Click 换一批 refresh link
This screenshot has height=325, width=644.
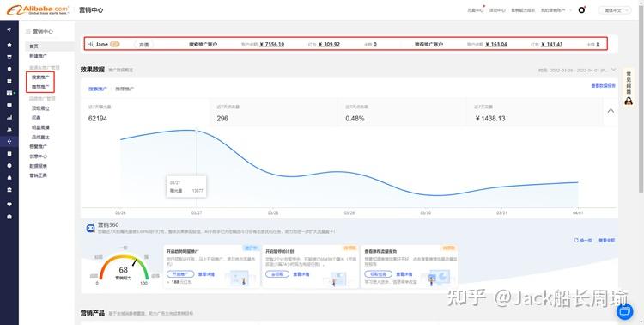pyautogui.click(x=583, y=240)
